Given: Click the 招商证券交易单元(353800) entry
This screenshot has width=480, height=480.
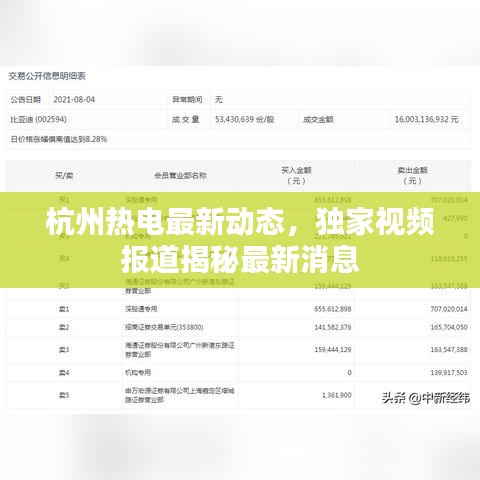Looking at the screenshot, I should point(164,327).
